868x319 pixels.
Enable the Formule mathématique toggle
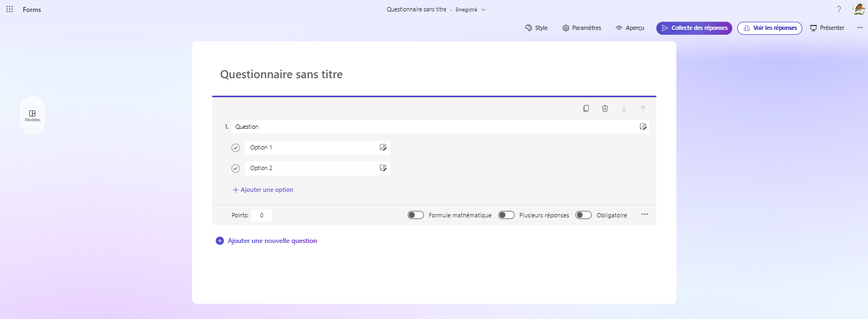[x=416, y=215]
